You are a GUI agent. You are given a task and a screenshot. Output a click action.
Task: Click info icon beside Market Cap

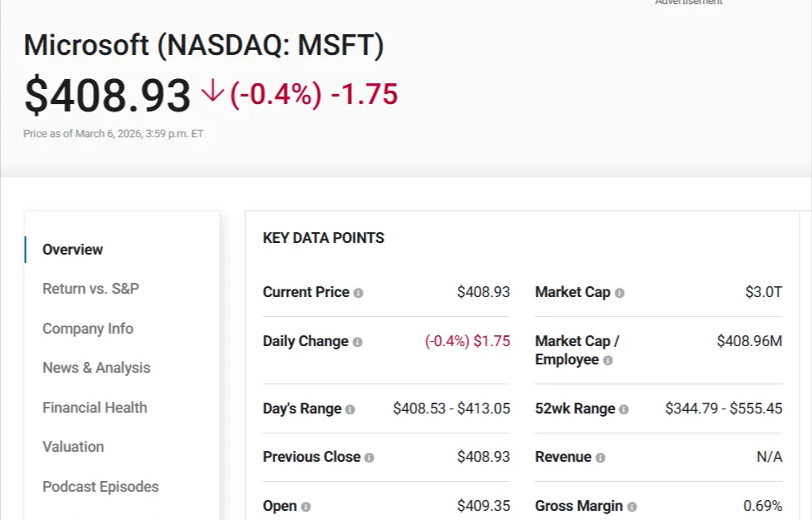pyautogui.click(x=620, y=293)
